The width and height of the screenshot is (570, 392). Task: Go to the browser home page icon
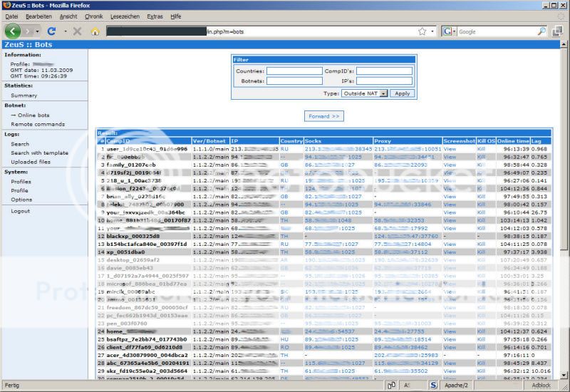pyautogui.click(x=95, y=31)
